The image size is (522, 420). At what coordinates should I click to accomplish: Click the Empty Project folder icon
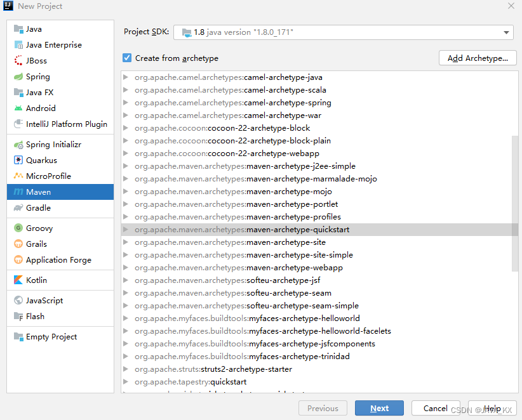pyautogui.click(x=18, y=336)
